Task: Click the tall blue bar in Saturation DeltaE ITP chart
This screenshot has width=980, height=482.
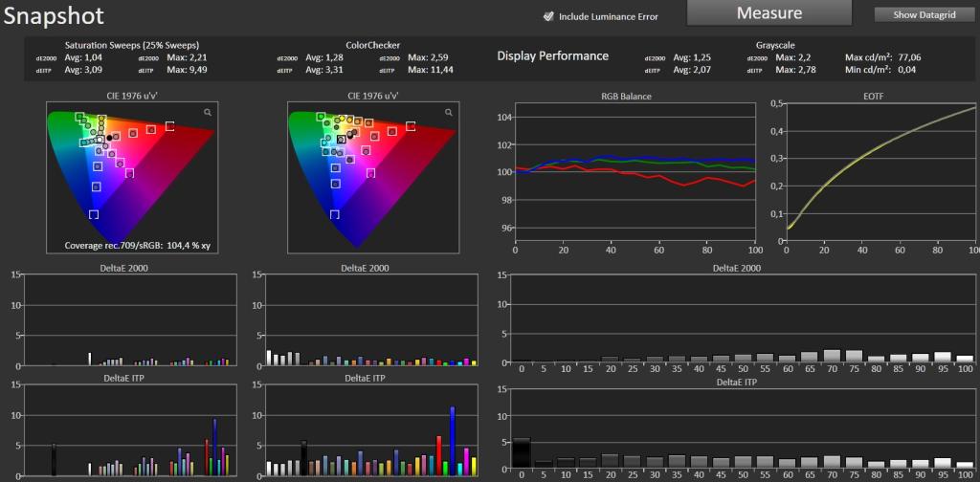Action: point(214,447)
